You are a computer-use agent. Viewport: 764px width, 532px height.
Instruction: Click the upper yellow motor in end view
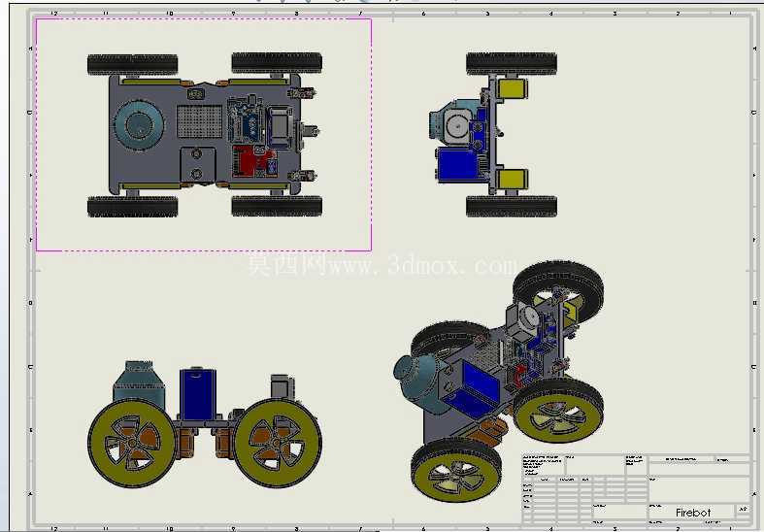click(513, 89)
